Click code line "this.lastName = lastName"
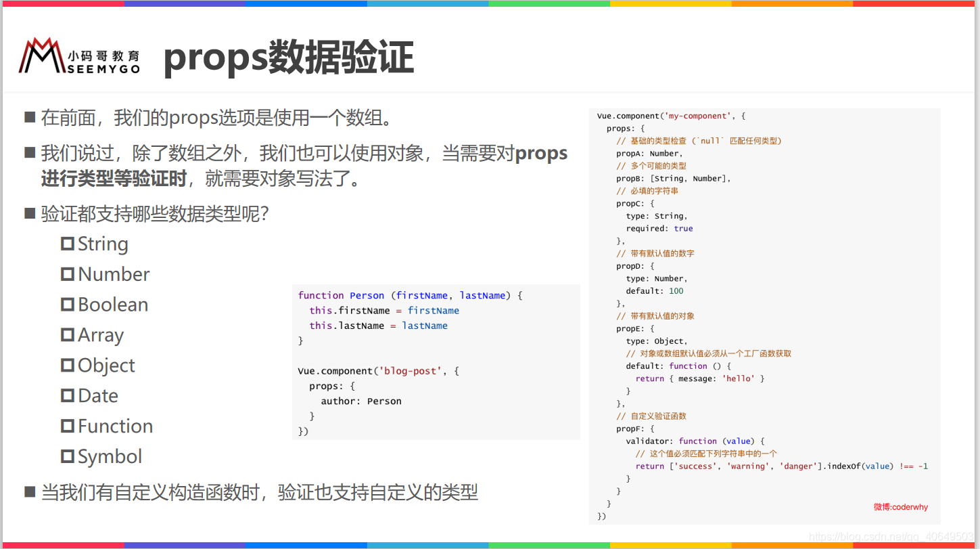Screen dimensions: 980x549 379,326
